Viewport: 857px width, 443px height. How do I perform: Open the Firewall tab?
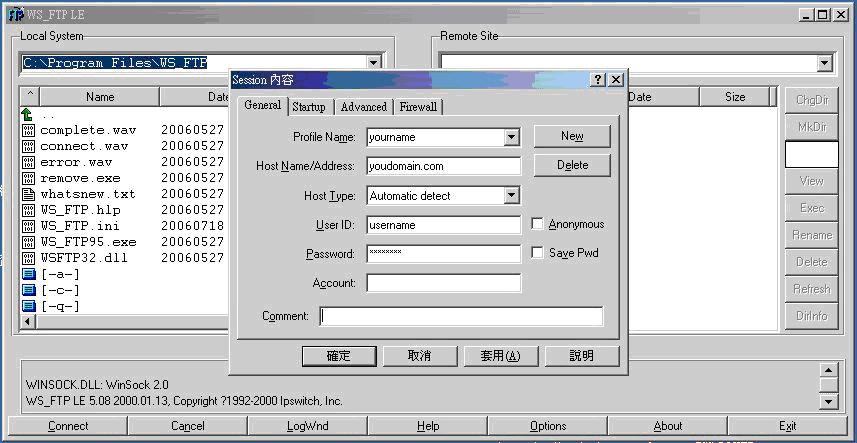418,107
